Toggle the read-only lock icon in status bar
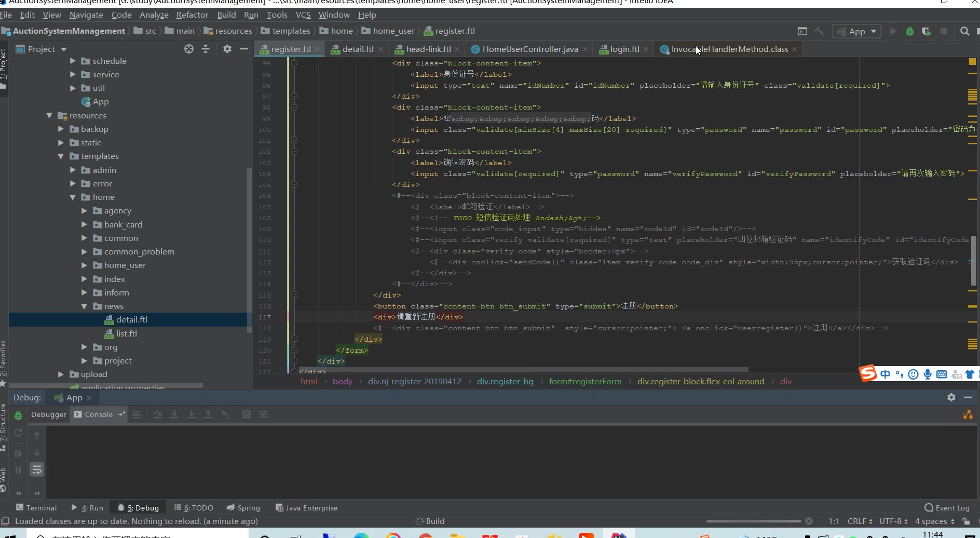Viewport: 980px width, 538px height. (966, 521)
